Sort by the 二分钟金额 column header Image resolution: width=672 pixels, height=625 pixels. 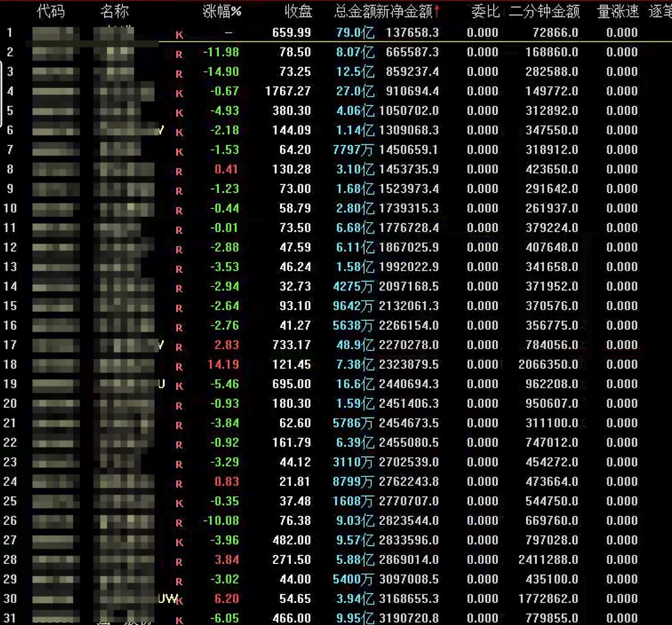pyautogui.click(x=544, y=11)
